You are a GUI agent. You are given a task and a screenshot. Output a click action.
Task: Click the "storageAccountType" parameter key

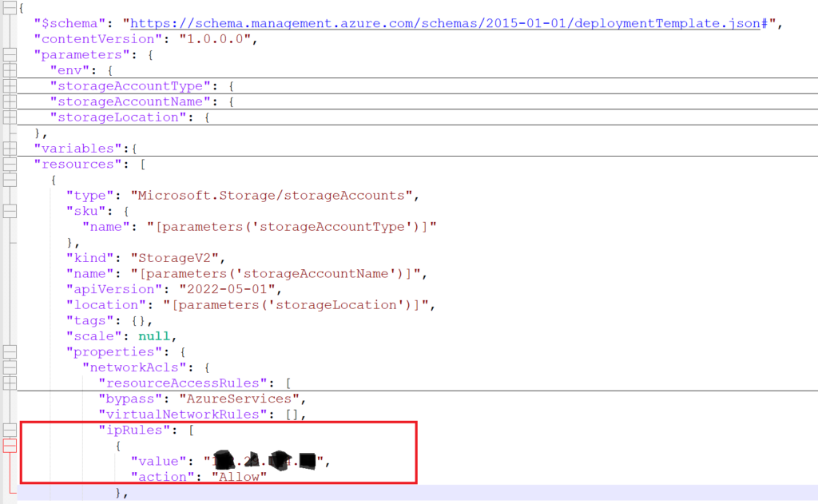click(130, 86)
